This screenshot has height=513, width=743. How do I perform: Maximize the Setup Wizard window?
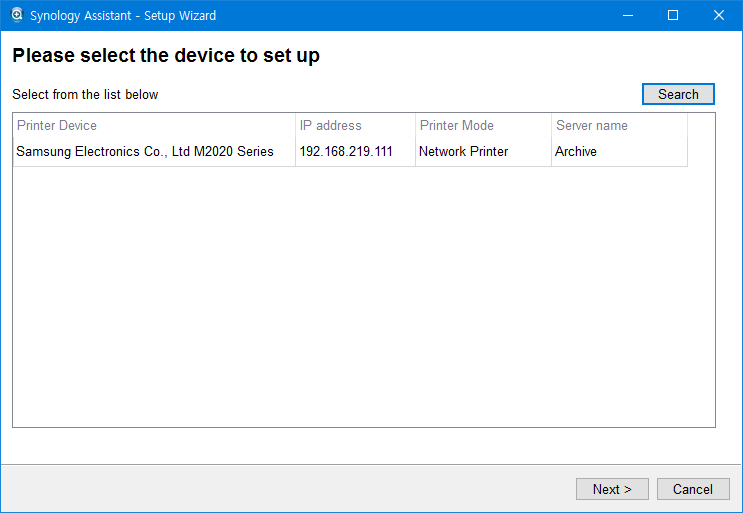tap(673, 15)
